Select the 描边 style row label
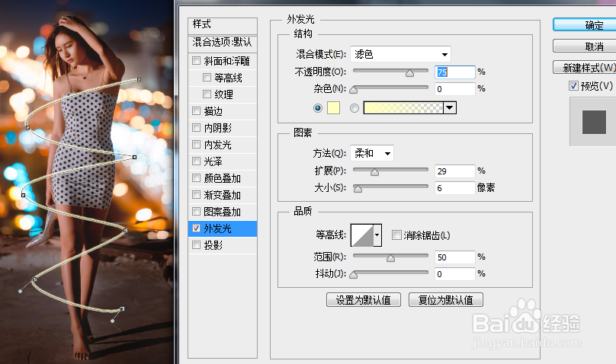 213,111
